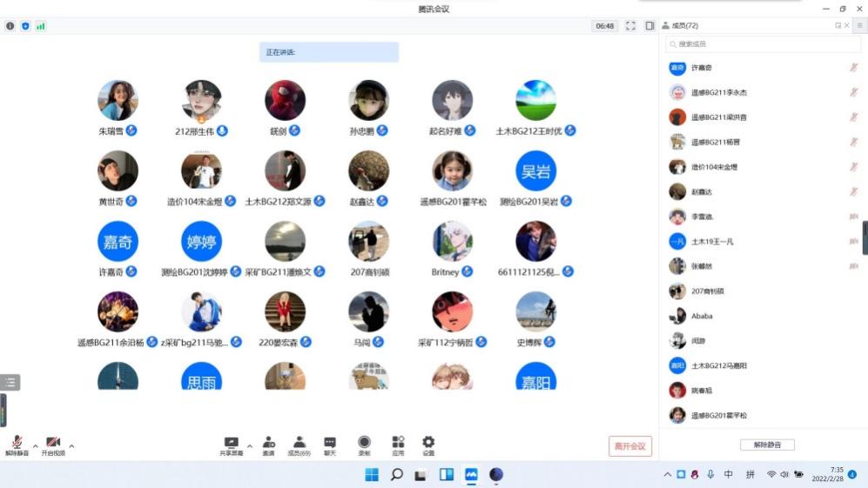Viewport: 868px width, 488px height.
Task: Click the Share Screen (共享屏幕) icon
Action: [232, 443]
